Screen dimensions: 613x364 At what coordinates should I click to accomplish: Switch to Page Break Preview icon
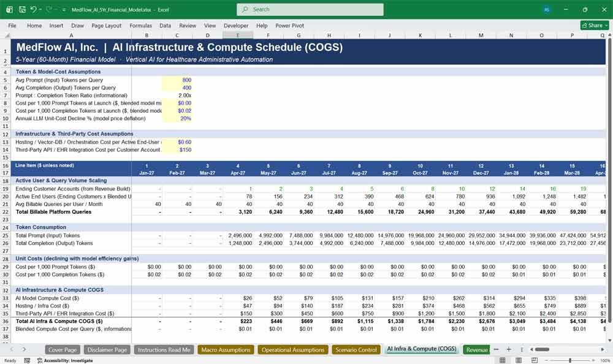[x=534, y=360]
